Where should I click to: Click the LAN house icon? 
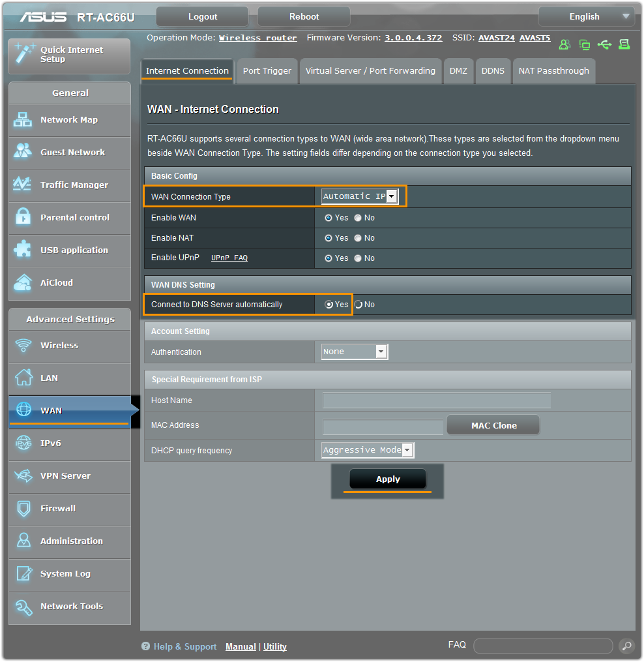[x=23, y=377]
